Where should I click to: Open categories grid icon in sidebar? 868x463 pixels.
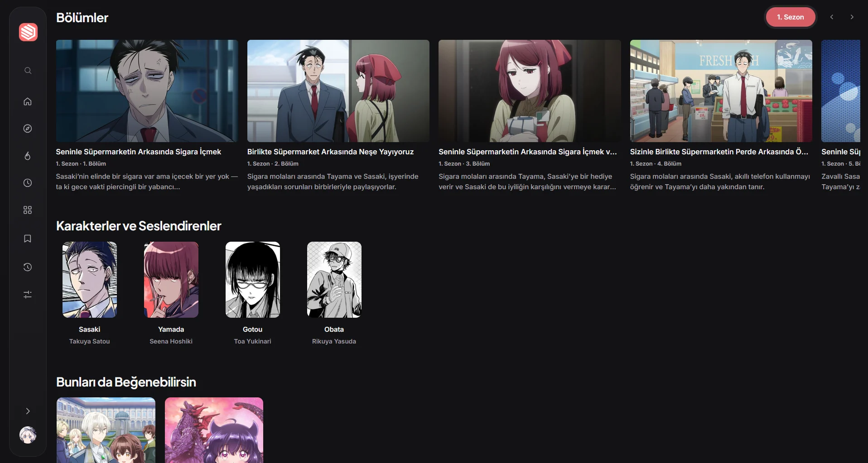(28, 210)
